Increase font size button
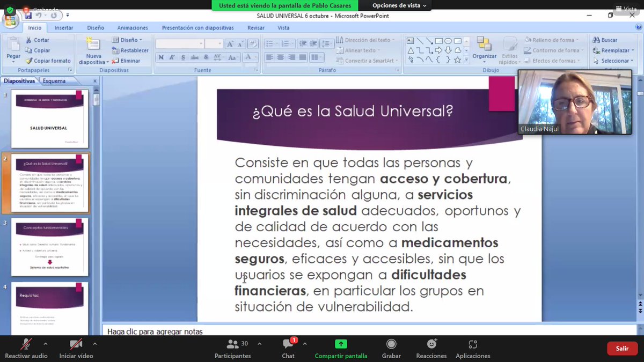Viewport: 644px width, 362px height. [230, 44]
